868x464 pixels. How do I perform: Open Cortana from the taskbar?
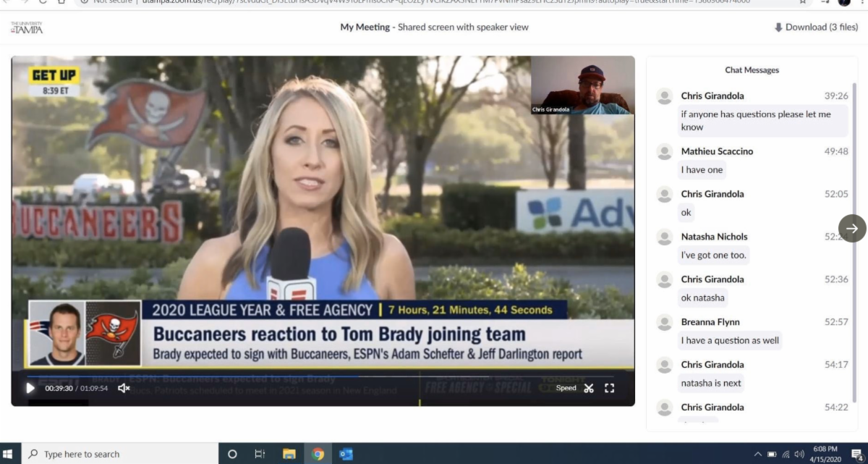(232, 454)
